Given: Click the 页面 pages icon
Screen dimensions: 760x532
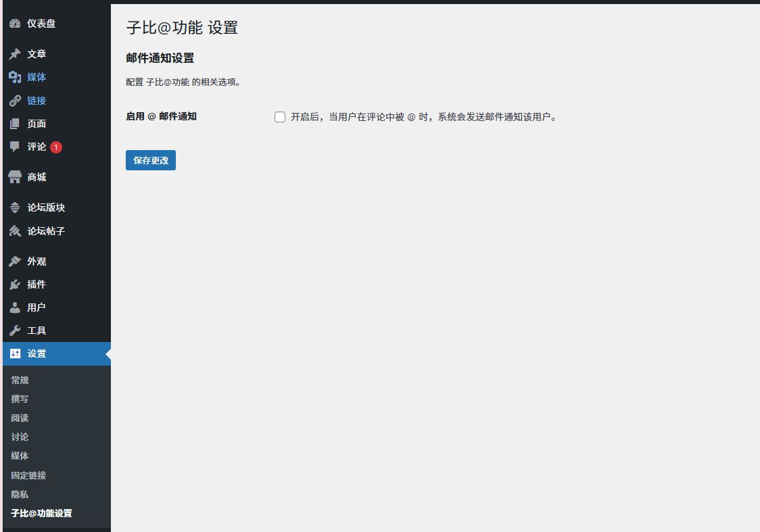Looking at the screenshot, I should pos(15,123).
